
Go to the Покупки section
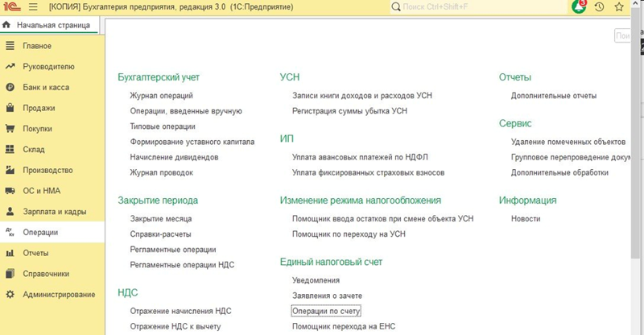52,128
